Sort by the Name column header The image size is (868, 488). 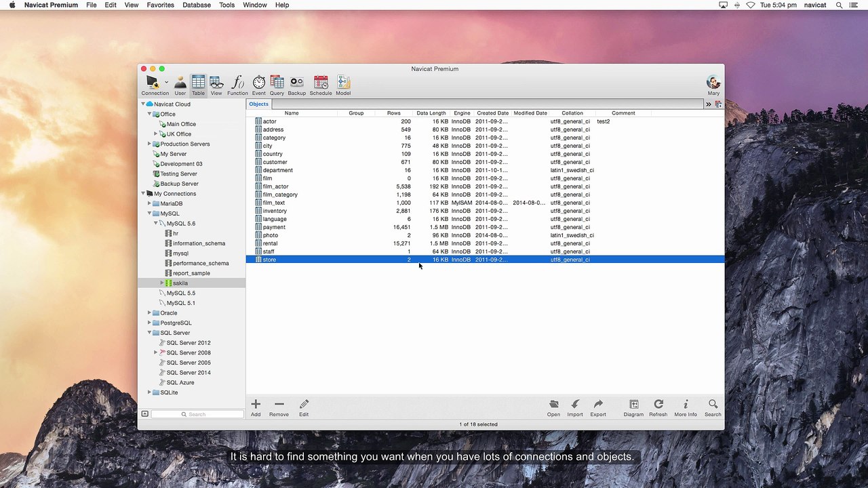(292, 113)
